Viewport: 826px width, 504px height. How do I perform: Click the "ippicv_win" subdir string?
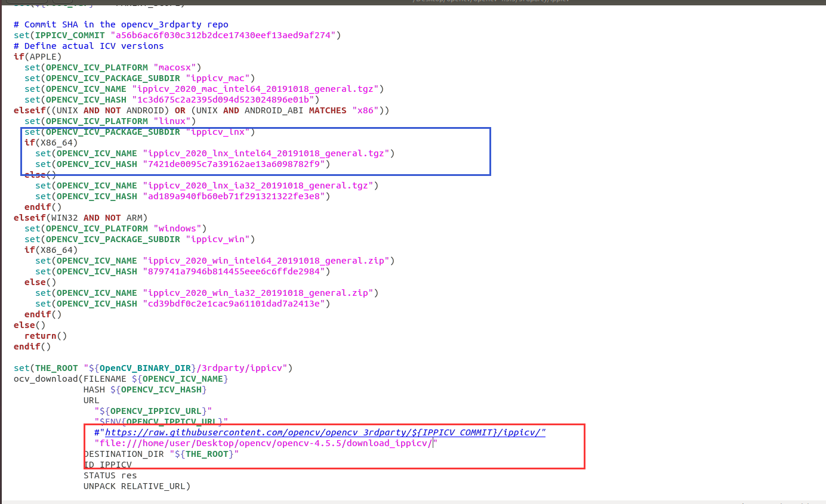(x=218, y=239)
